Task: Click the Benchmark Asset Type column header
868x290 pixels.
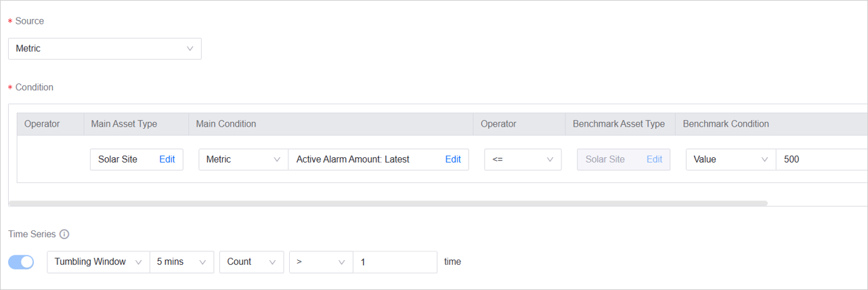Action: pos(618,124)
